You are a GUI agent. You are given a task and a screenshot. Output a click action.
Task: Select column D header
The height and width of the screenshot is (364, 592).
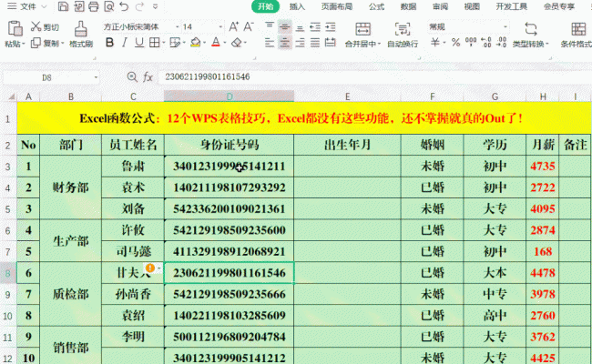pyautogui.click(x=229, y=96)
